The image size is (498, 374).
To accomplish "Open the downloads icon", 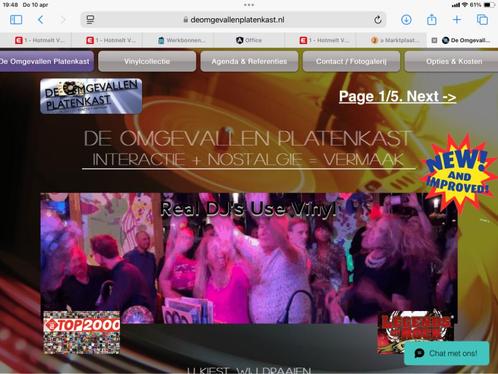I will pyautogui.click(x=406, y=20).
